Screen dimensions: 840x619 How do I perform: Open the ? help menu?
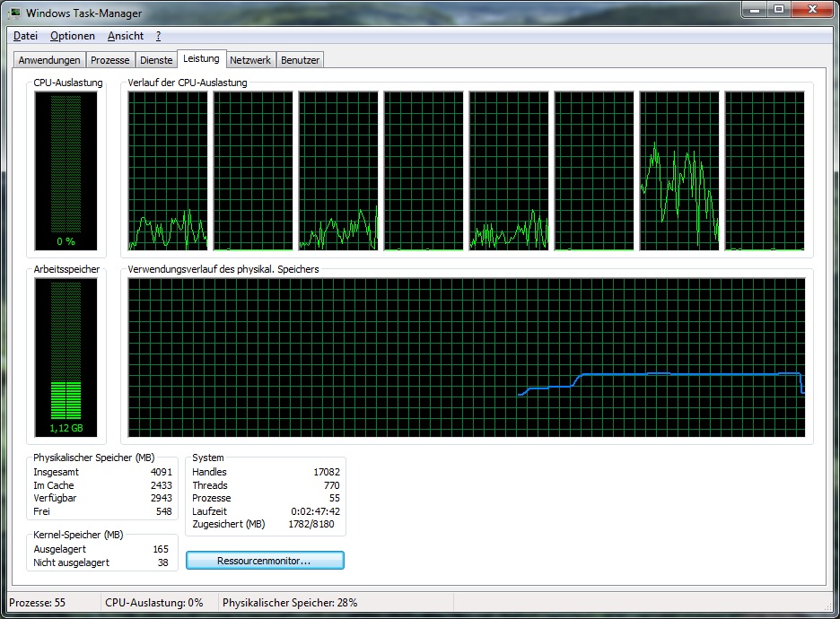coord(159,36)
